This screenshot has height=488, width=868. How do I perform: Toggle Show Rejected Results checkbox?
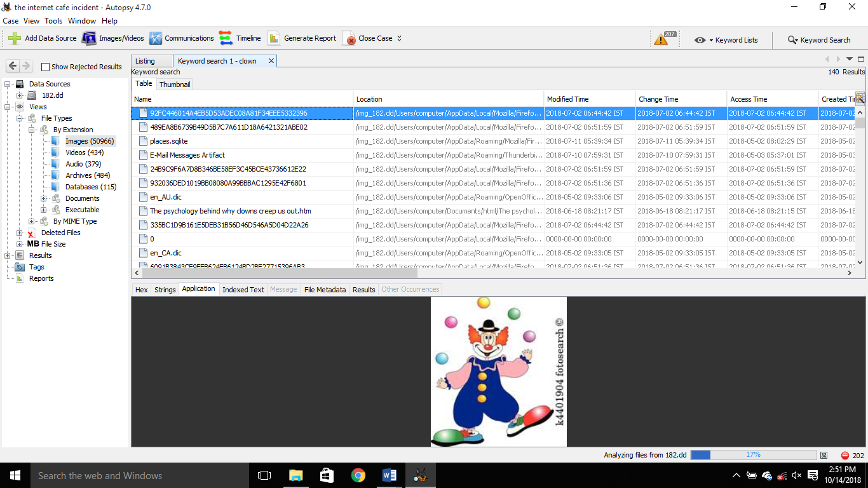pos(45,67)
